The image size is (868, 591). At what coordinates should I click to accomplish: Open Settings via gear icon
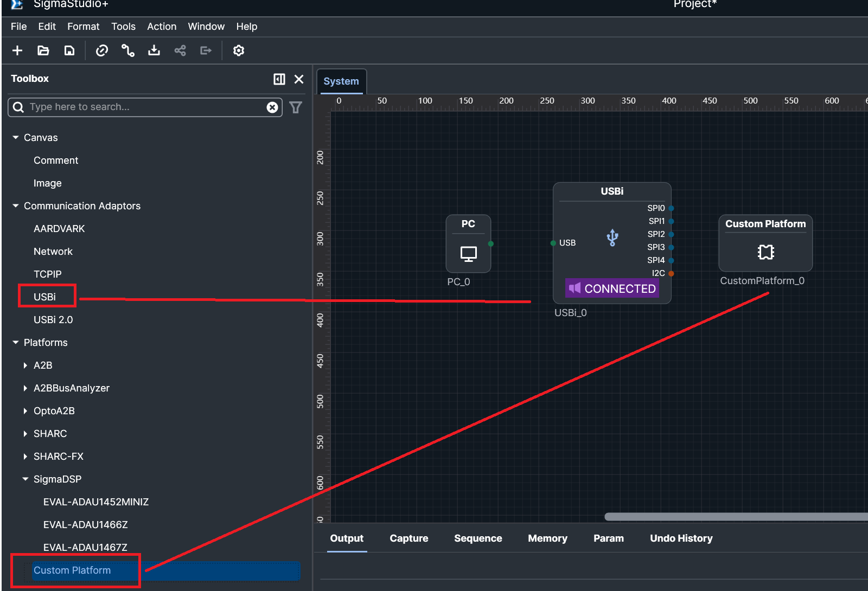coord(239,50)
